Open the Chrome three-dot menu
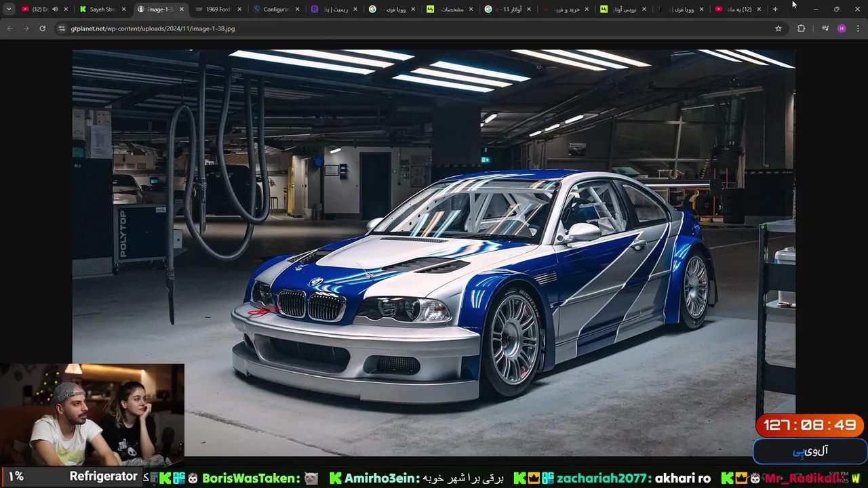 [x=858, y=28]
